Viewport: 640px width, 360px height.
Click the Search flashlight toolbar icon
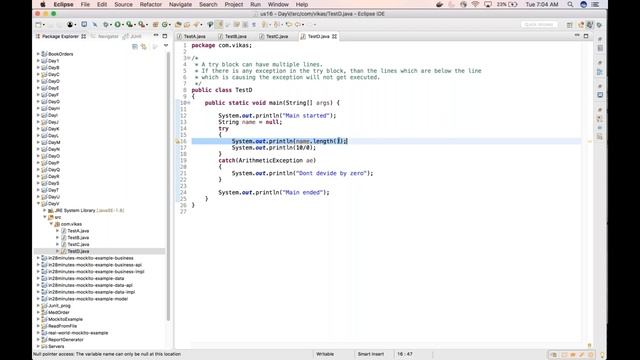point(196,25)
